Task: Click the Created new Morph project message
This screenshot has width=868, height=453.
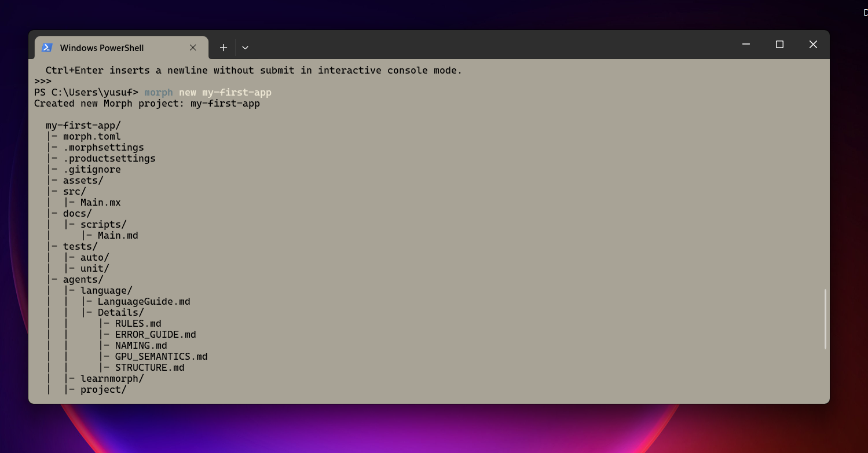Action: coord(147,103)
